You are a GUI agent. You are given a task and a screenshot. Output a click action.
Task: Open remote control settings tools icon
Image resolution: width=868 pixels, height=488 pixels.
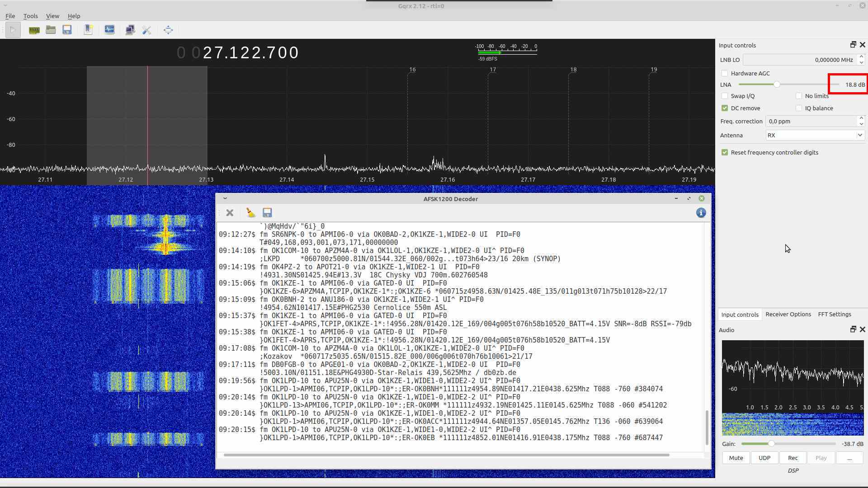[146, 30]
